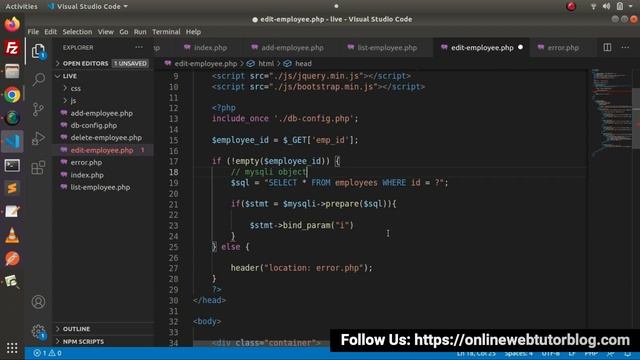The height and width of the screenshot is (360, 640).
Task: Click the Visual Studio Code dock icon
Action: click(12, 142)
